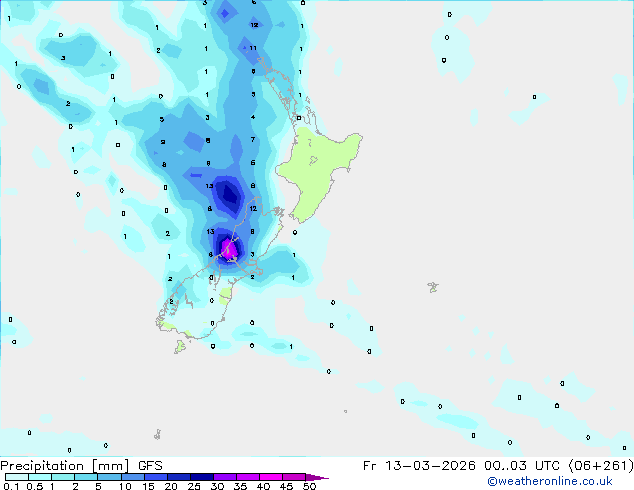Click the 40–45 mm magenta legend swatch
The height and width of the screenshot is (490, 634).
[271, 477]
